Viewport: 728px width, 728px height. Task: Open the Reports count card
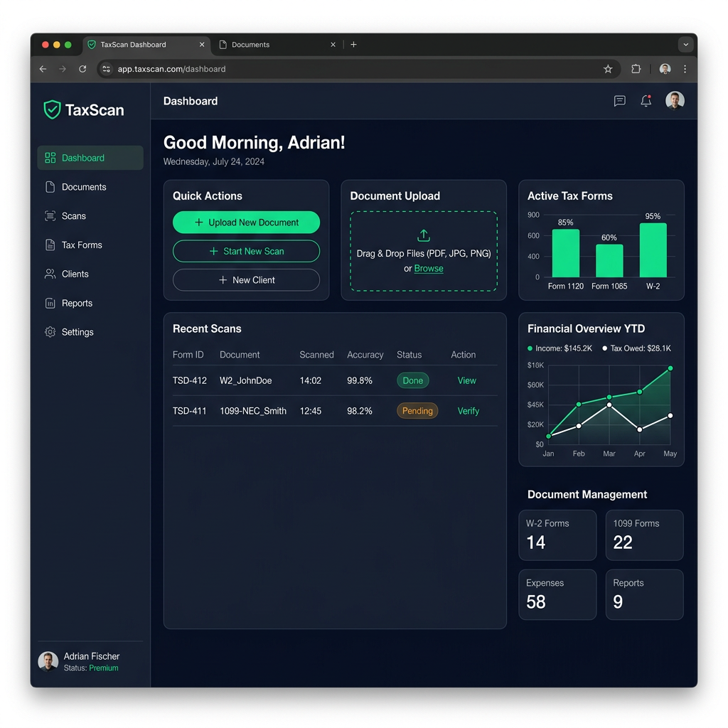tap(644, 595)
